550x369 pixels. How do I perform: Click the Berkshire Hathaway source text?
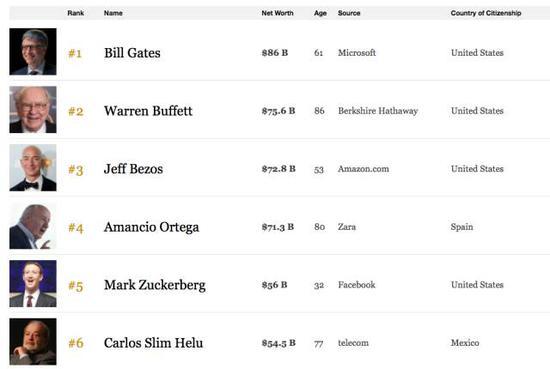click(378, 111)
